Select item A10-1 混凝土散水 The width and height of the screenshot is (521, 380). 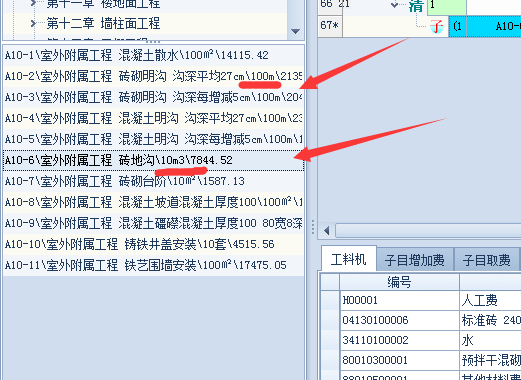tap(153, 55)
